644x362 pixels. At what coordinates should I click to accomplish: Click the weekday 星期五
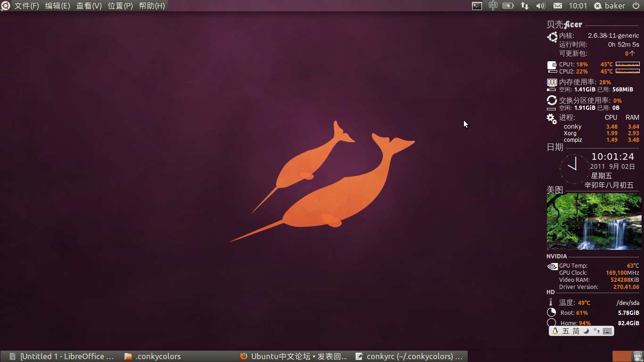602,176
